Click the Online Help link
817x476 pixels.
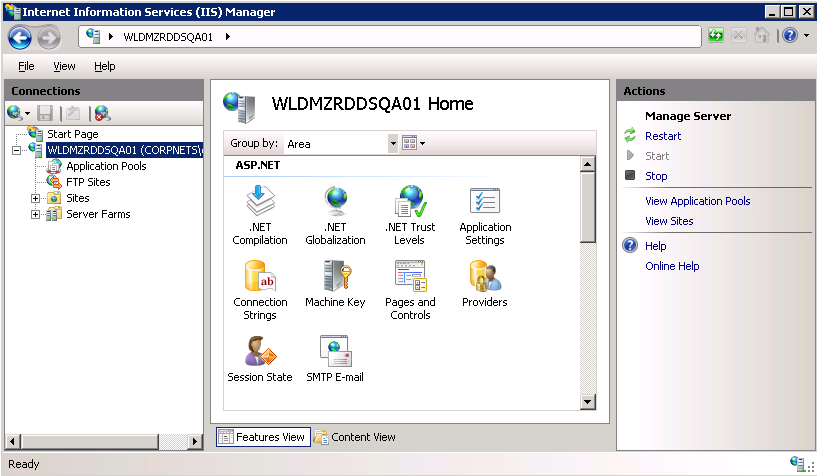[x=672, y=266]
